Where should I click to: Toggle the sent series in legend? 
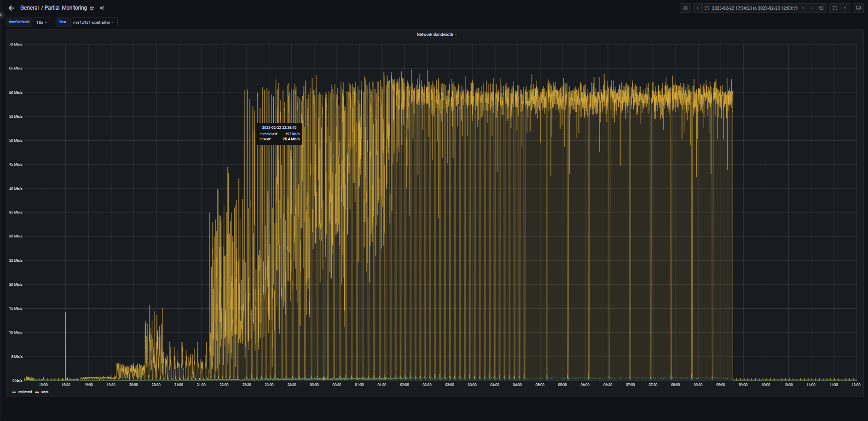[45, 392]
